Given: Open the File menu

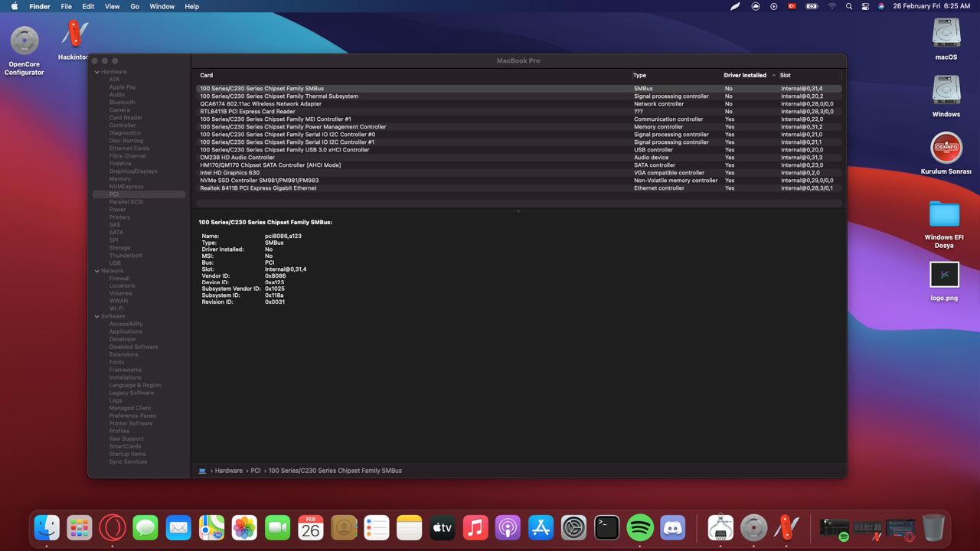Looking at the screenshot, I should point(67,6).
